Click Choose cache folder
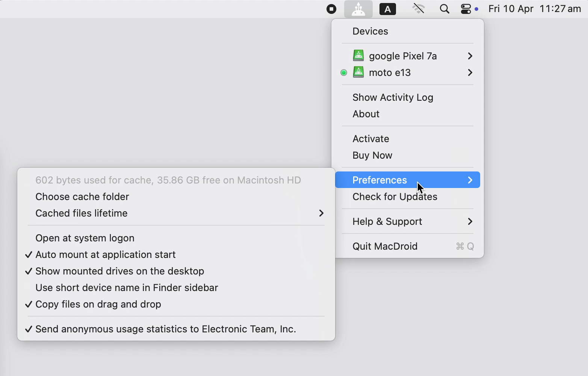The width and height of the screenshot is (588, 376). (176, 197)
